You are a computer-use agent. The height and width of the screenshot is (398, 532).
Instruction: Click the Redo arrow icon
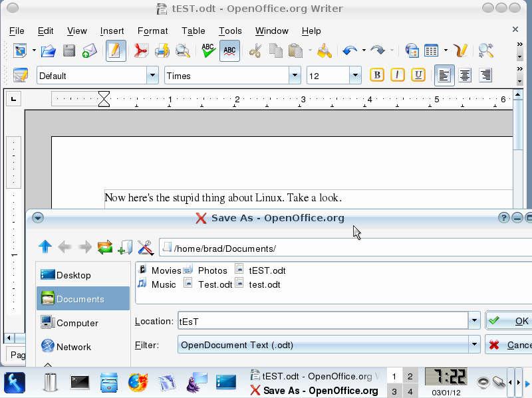(377, 50)
